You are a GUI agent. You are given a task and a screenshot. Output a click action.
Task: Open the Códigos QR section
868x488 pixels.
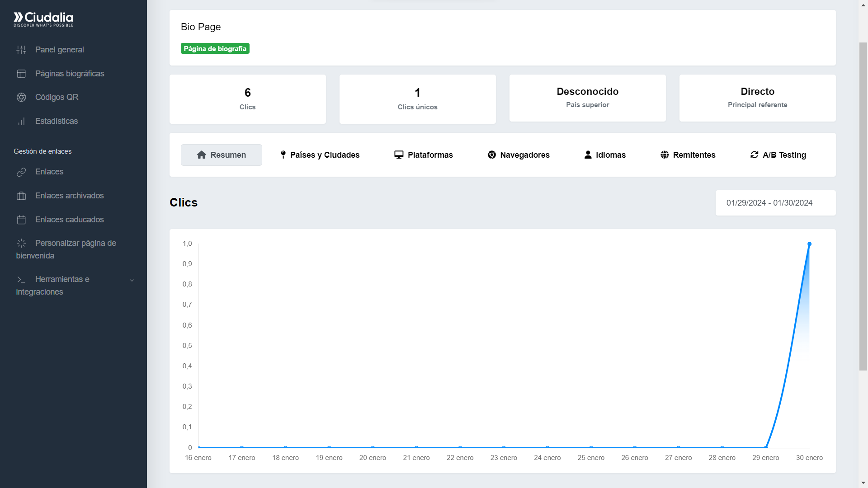pos(57,97)
